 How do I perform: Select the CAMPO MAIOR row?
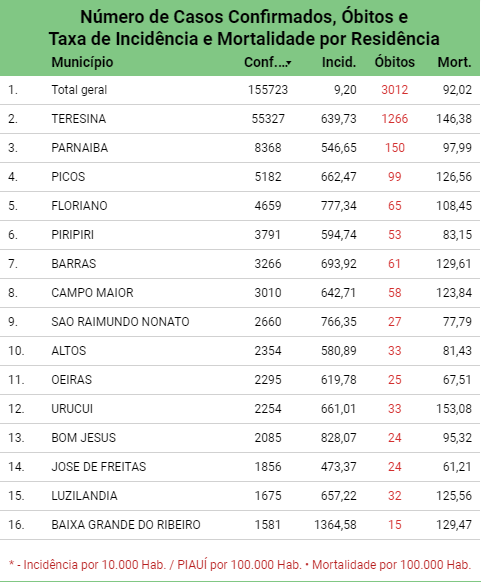240,293
